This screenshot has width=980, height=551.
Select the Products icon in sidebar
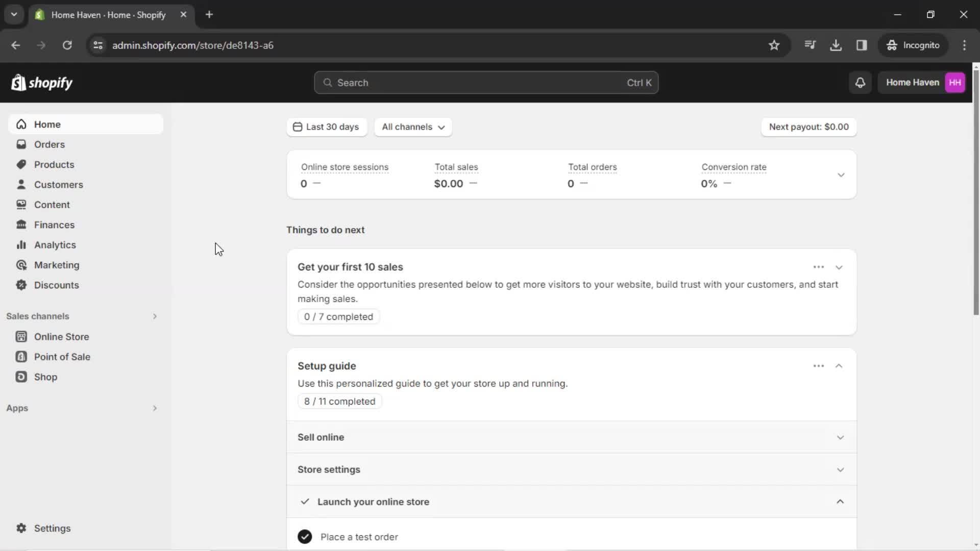[21, 164]
